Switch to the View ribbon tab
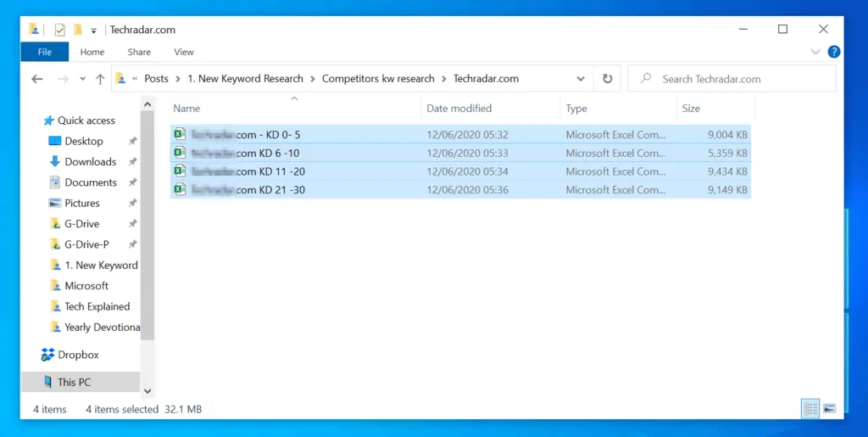Image resolution: width=868 pixels, height=437 pixels. pyautogui.click(x=184, y=52)
